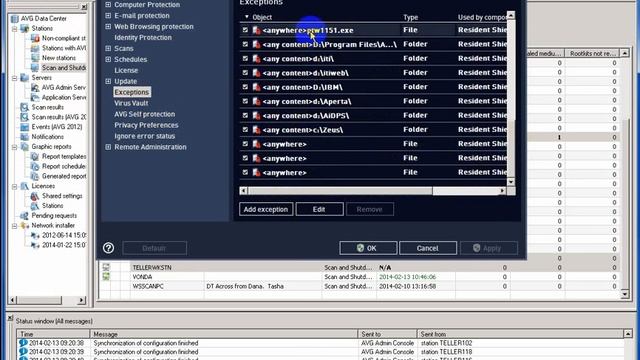
Task: Toggle checkbox for c:\Zeus\ exception
Action: pyautogui.click(x=245, y=129)
